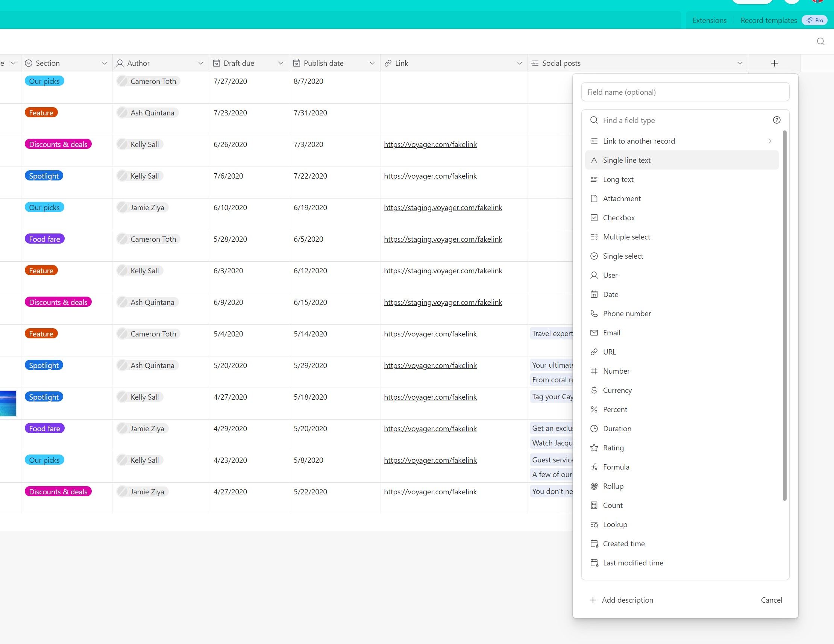Click Add description

628,600
